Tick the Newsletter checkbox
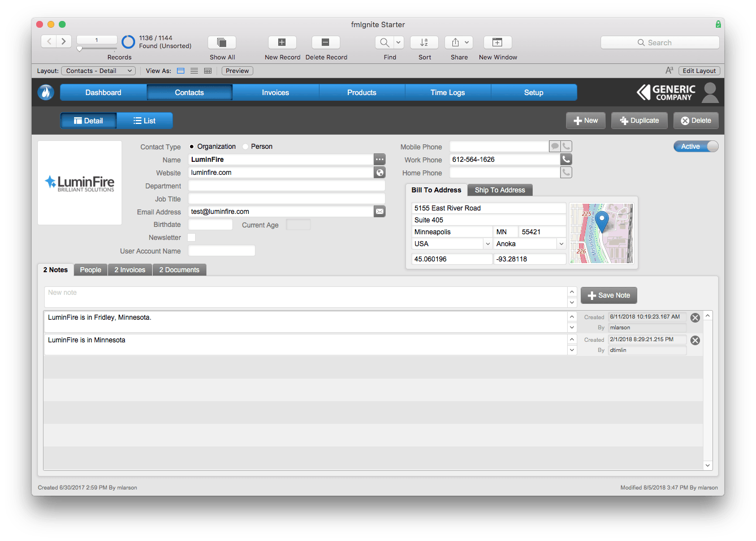The height and width of the screenshot is (541, 756). (192, 238)
